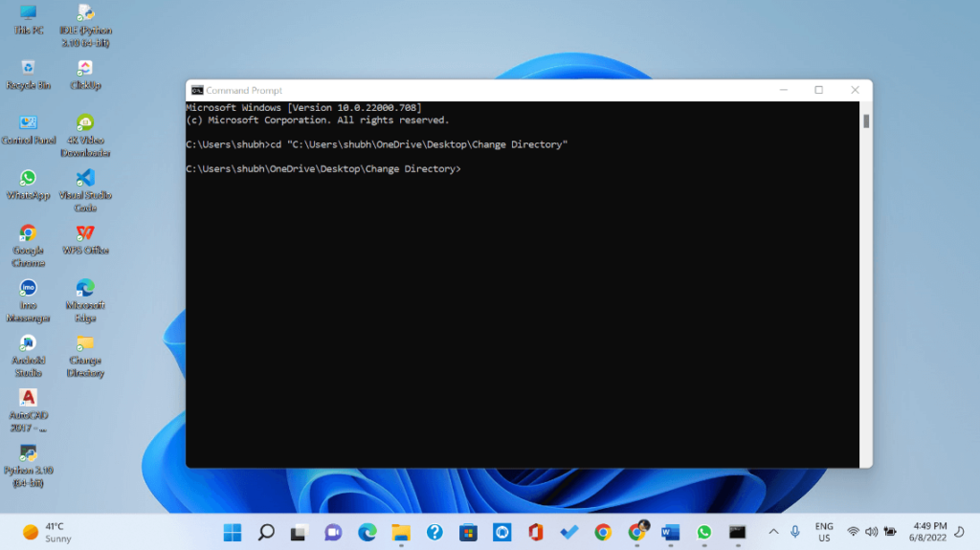Switch to Chrome window with profile badge

(x=636, y=532)
